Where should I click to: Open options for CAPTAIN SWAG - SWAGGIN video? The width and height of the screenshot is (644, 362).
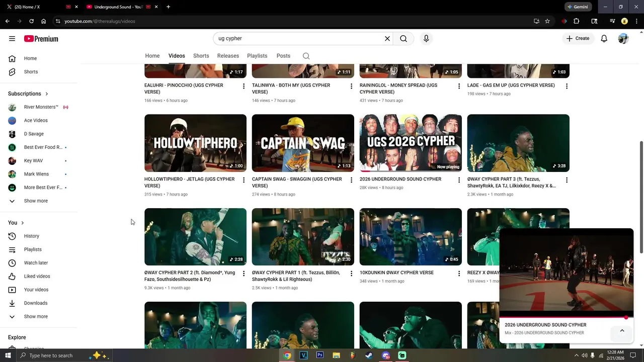(x=352, y=180)
